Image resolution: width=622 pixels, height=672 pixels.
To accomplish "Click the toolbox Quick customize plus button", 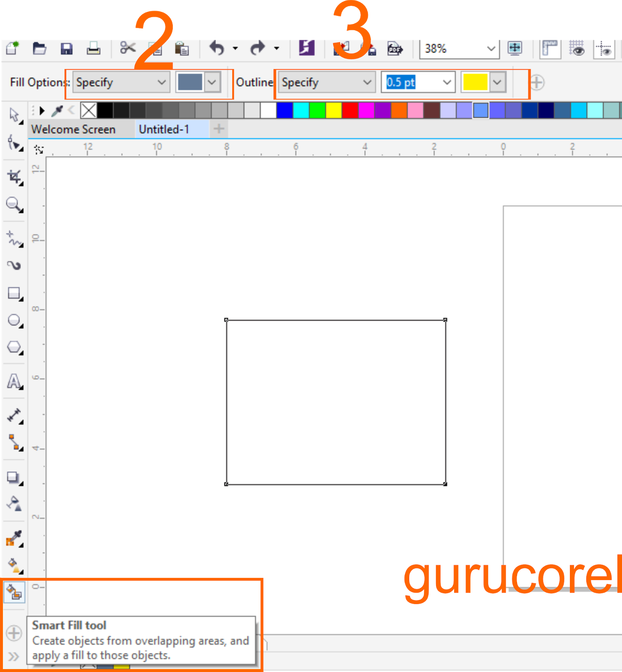I will pos(14,633).
